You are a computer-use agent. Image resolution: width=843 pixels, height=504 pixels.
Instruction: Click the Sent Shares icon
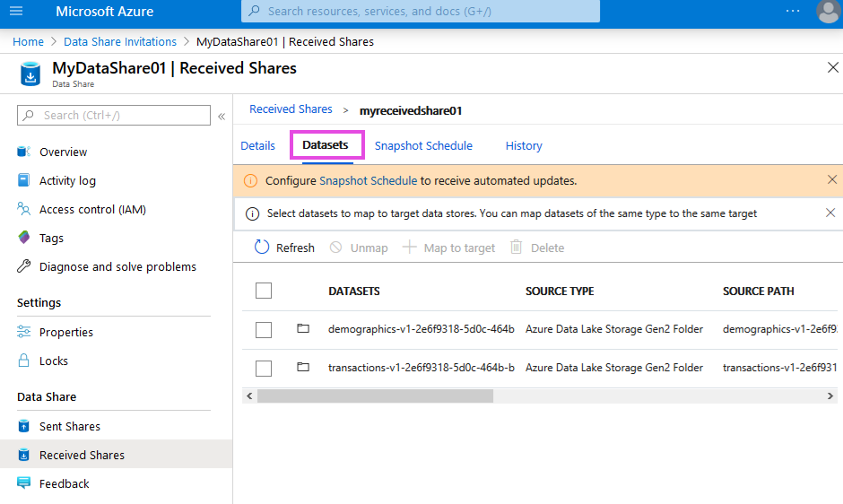pos(23,426)
